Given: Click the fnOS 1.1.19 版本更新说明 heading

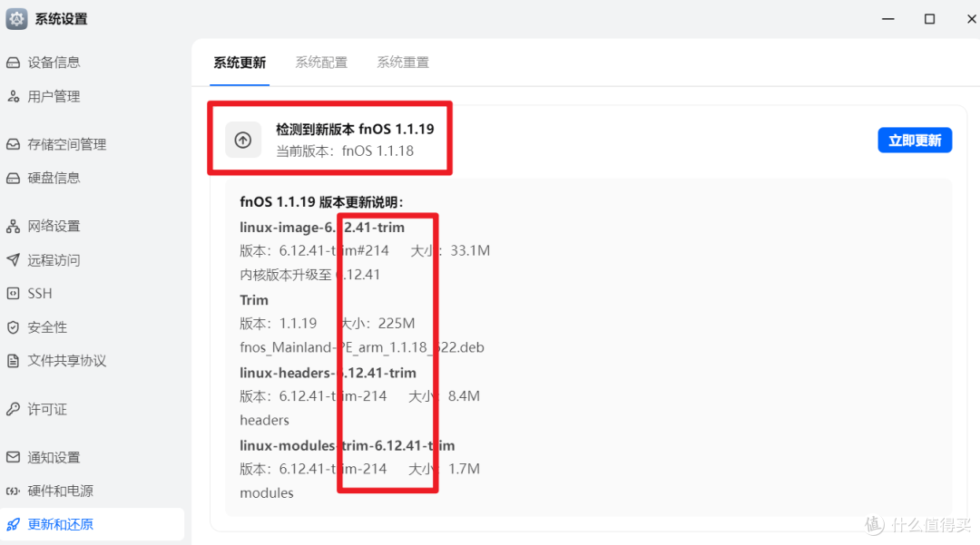Looking at the screenshot, I should click(321, 202).
